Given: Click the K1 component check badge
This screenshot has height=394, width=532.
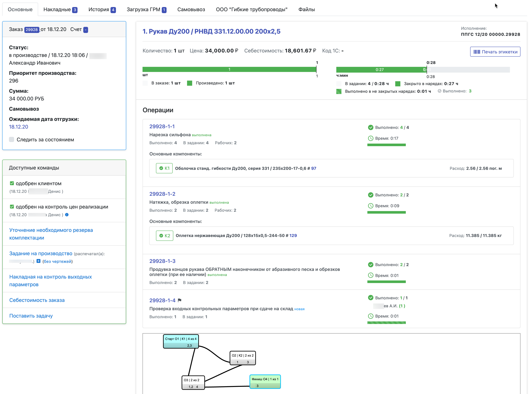Looking at the screenshot, I should [x=164, y=168].
